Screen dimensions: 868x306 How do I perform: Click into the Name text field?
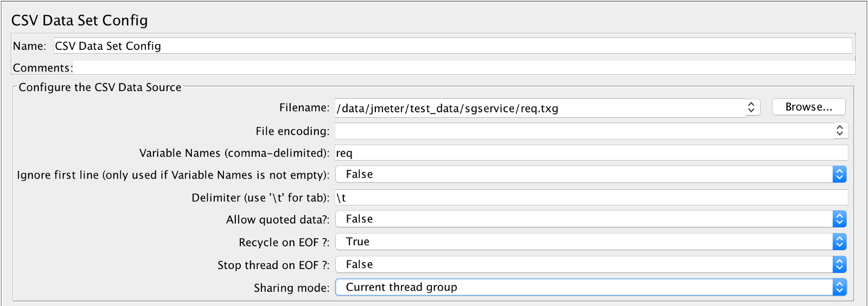(452, 46)
